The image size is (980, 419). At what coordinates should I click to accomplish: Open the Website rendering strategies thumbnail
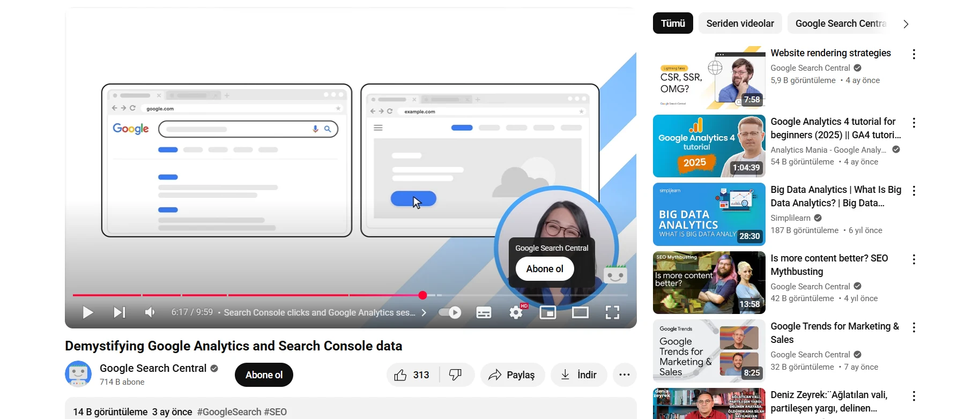(x=709, y=78)
